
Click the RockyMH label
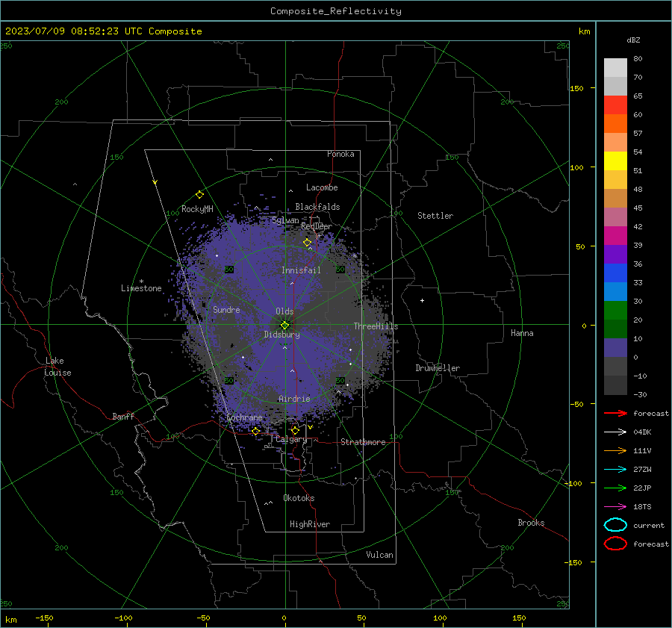point(197,209)
